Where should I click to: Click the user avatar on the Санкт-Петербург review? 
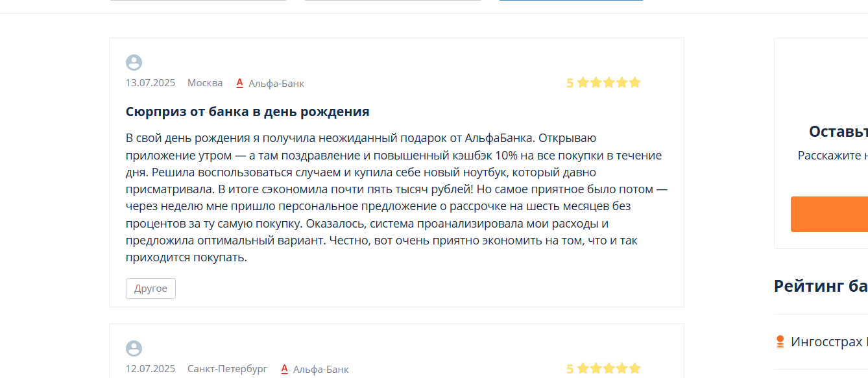(x=134, y=348)
